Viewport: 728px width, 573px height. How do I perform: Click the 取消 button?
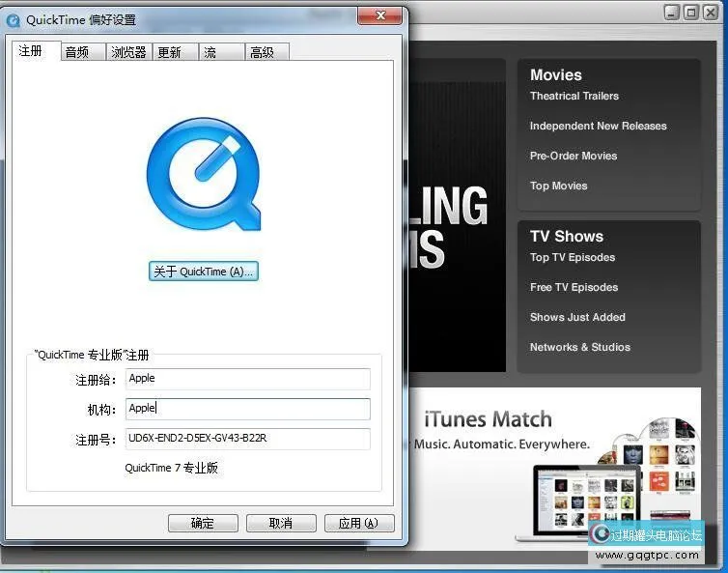tap(281, 523)
